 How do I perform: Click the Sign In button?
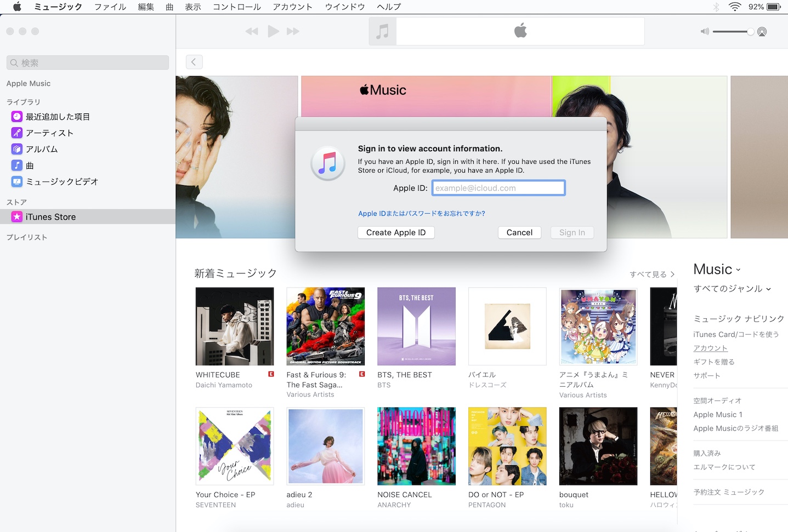[572, 232]
